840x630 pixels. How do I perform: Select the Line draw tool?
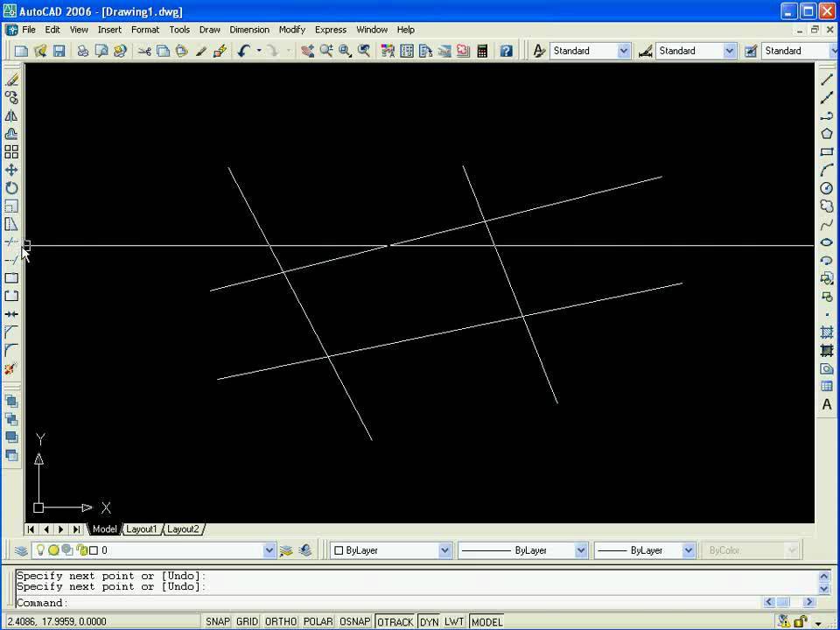click(827, 80)
